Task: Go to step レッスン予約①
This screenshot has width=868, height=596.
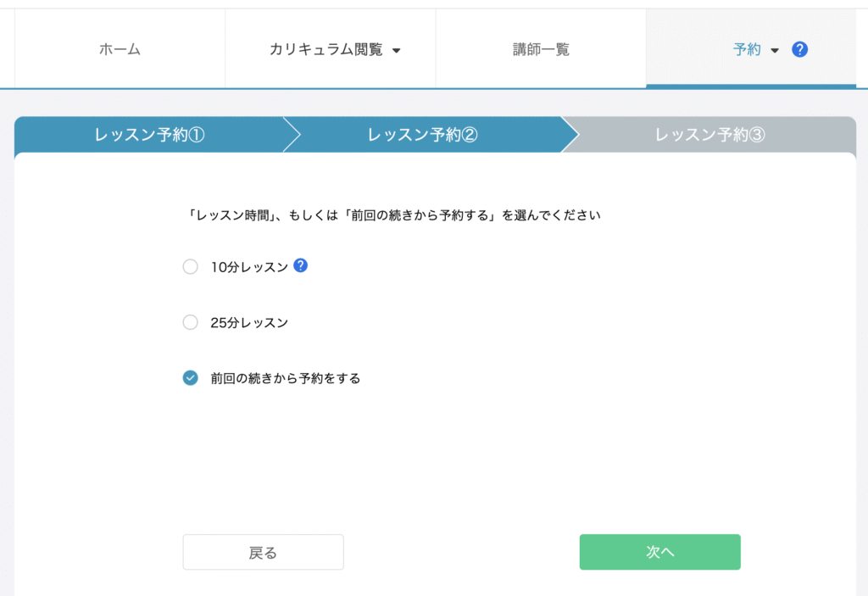Action: pos(150,135)
